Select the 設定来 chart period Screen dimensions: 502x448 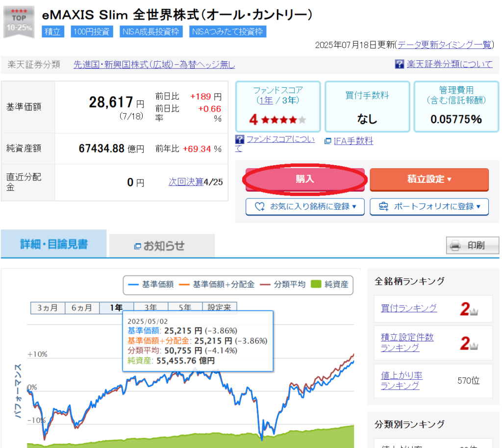click(x=219, y=307)
